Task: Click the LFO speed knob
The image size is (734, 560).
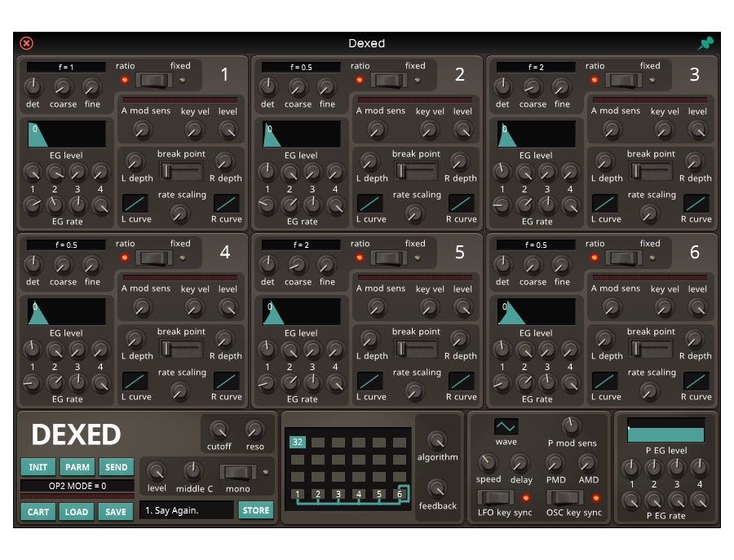Action: (488, 462)
